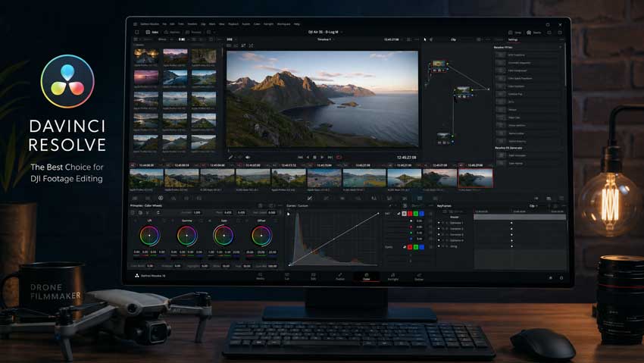Toggle red soft clip channel button
644x363 pixels.
(x=410, y=247)
